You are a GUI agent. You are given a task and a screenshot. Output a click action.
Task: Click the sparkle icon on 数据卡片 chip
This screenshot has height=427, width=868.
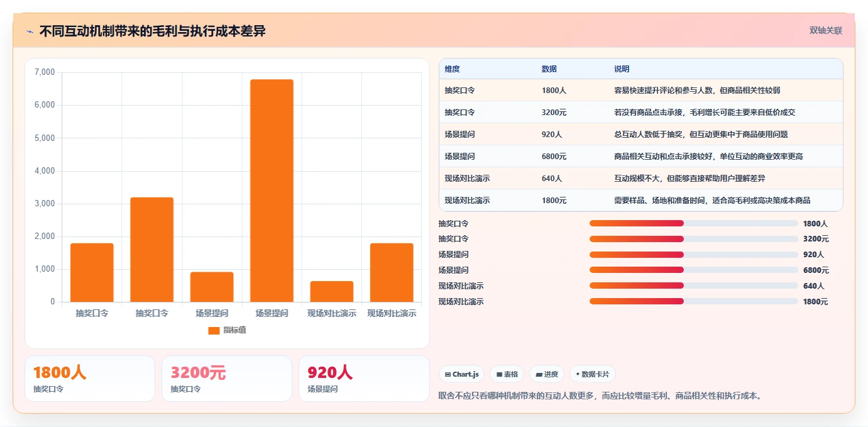[578, 374]
